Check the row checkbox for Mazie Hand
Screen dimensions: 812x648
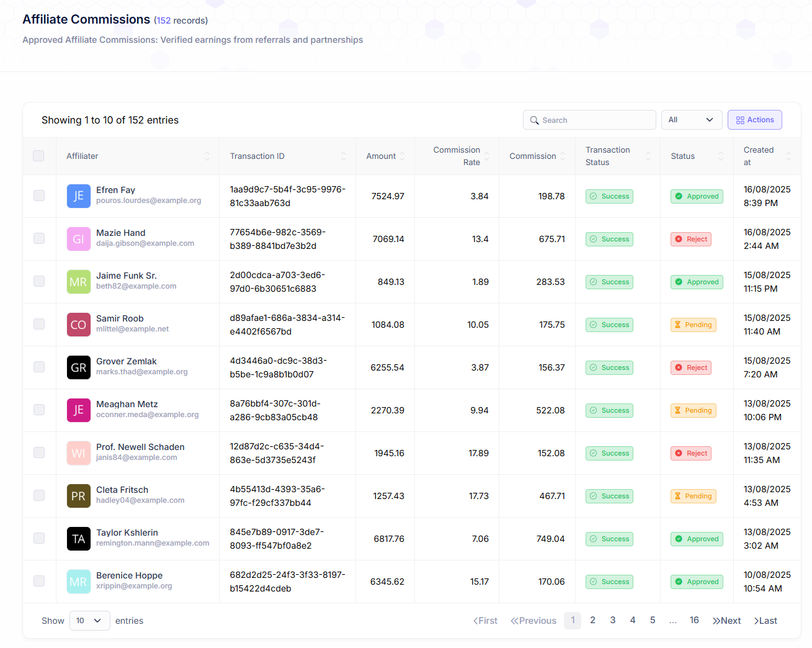[39, 238]
